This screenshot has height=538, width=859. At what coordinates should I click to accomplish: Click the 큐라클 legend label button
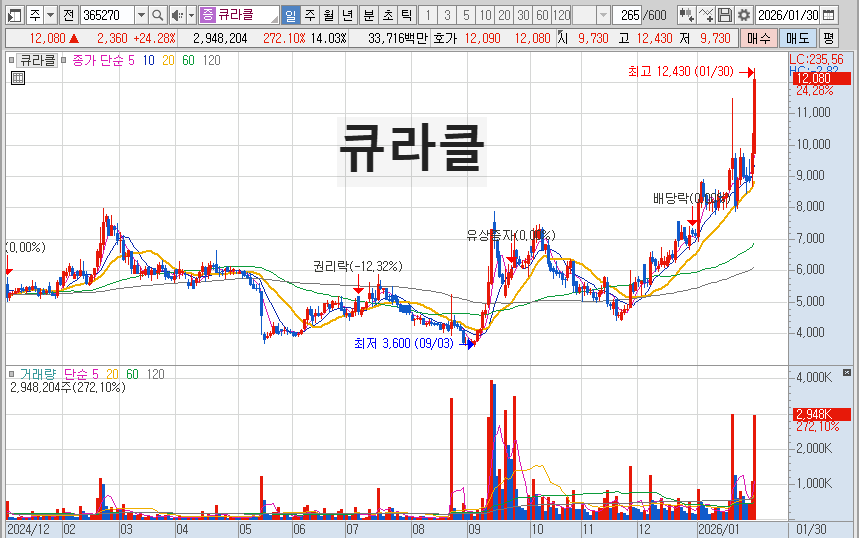pos(37,60)
